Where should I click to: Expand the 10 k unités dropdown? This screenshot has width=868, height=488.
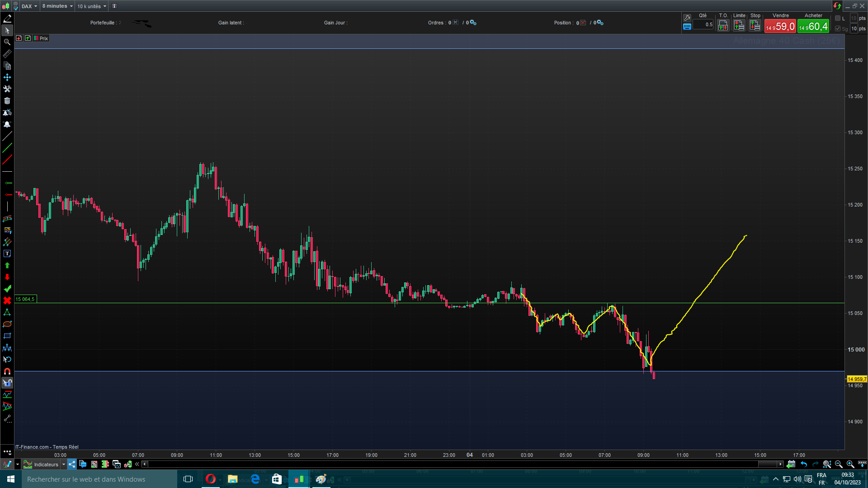coord(92,6)
